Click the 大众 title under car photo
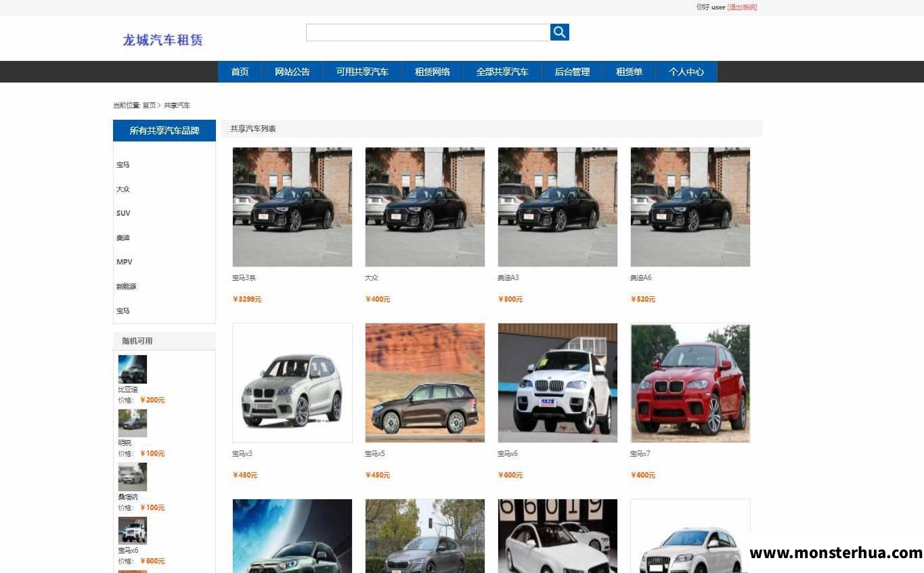The image size is (924, 573). pyautogui.click(x=372, y=278)
